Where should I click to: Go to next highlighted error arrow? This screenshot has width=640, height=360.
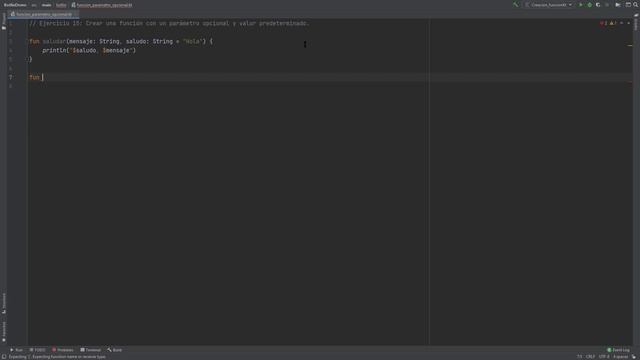(629, 23)
